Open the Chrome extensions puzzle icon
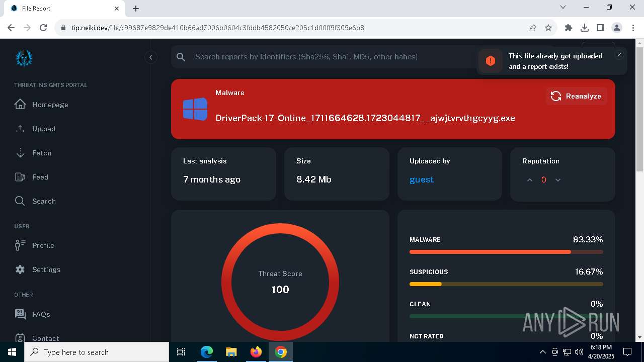This screenshot has width=644, height=362. (569, 28)
